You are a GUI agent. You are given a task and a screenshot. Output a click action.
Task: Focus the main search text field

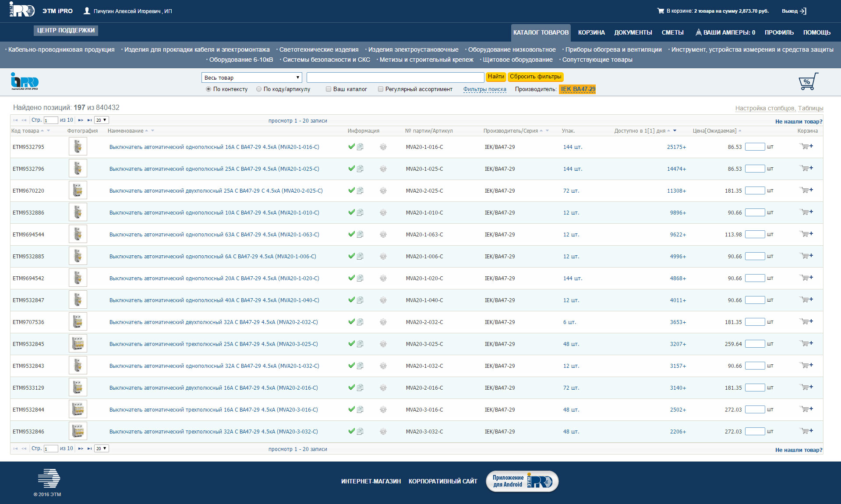click(x=395, y=78)
